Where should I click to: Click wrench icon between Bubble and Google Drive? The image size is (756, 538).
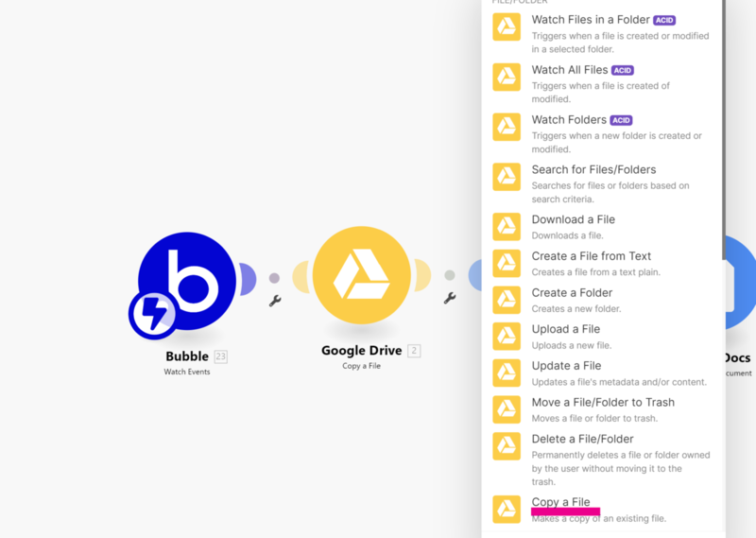pyautogui.click(x=275, y=301)
